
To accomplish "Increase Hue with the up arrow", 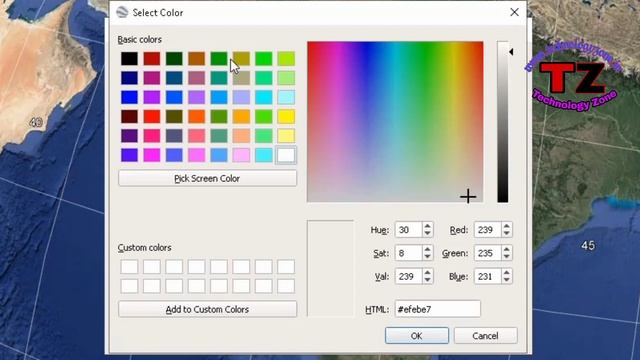I will click(427, 226).
